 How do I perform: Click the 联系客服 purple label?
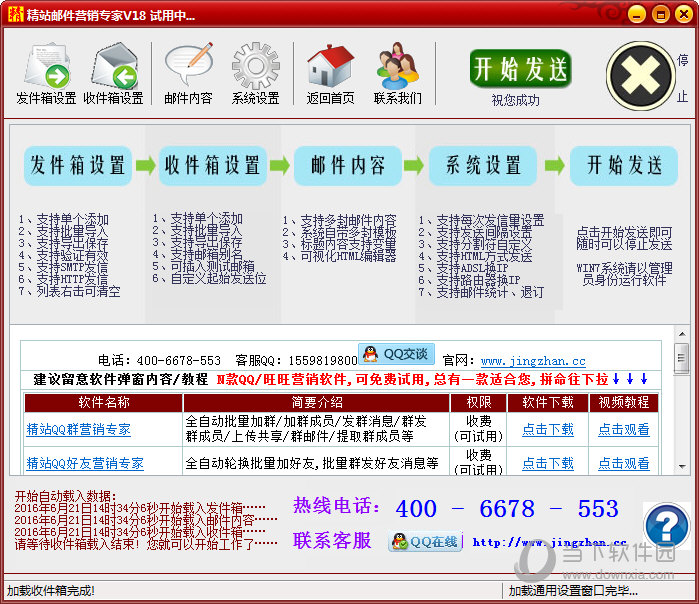coord(332,541)
